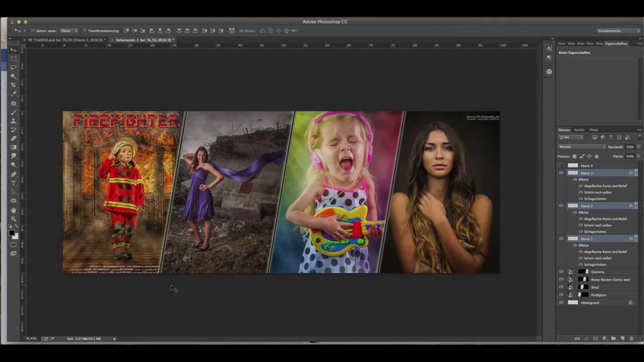644x362 pixels.
Task: Select the Lasso tool
Action: (14, 67)
